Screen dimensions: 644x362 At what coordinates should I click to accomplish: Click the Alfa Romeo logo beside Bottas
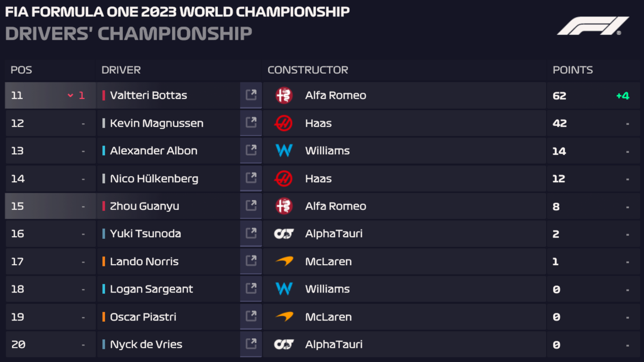[284, 96]
